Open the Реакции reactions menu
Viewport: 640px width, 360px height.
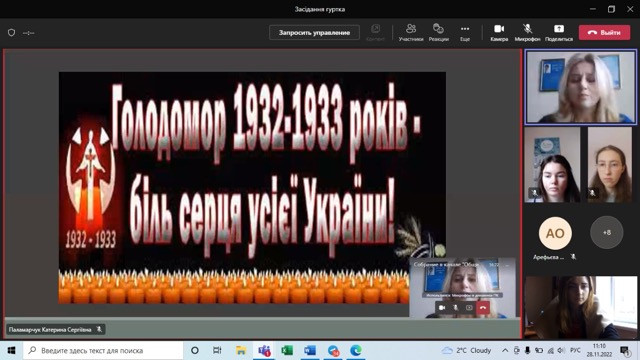click(438, 33)
